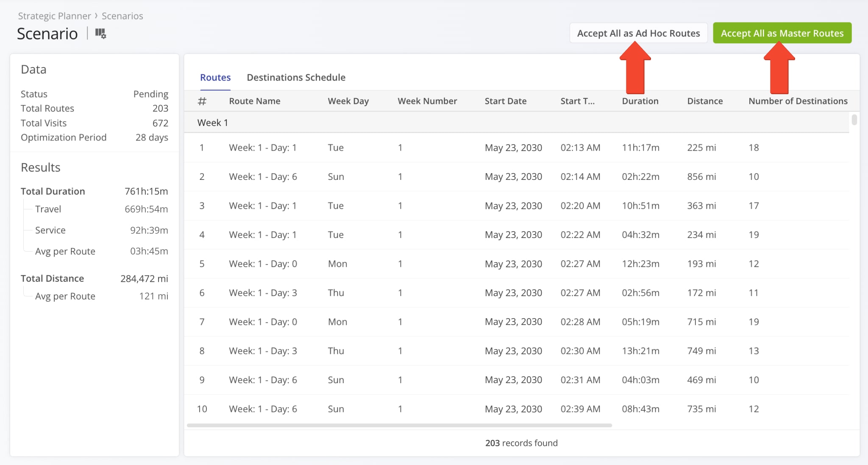Click Service value 92h:39m
868x465 pixels.
click(149, 230)
